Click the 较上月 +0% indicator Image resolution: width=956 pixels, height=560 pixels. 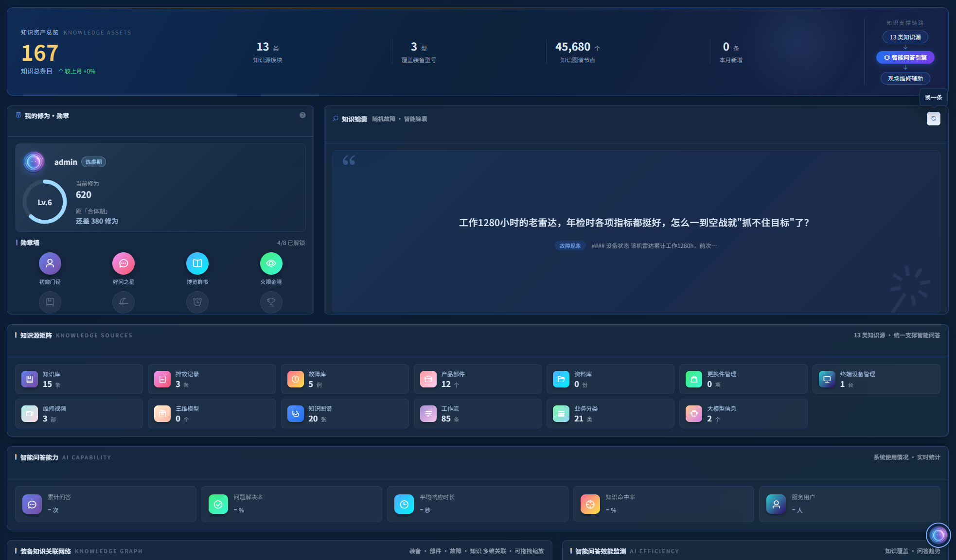pyautogui.click(x=77, y=71)
